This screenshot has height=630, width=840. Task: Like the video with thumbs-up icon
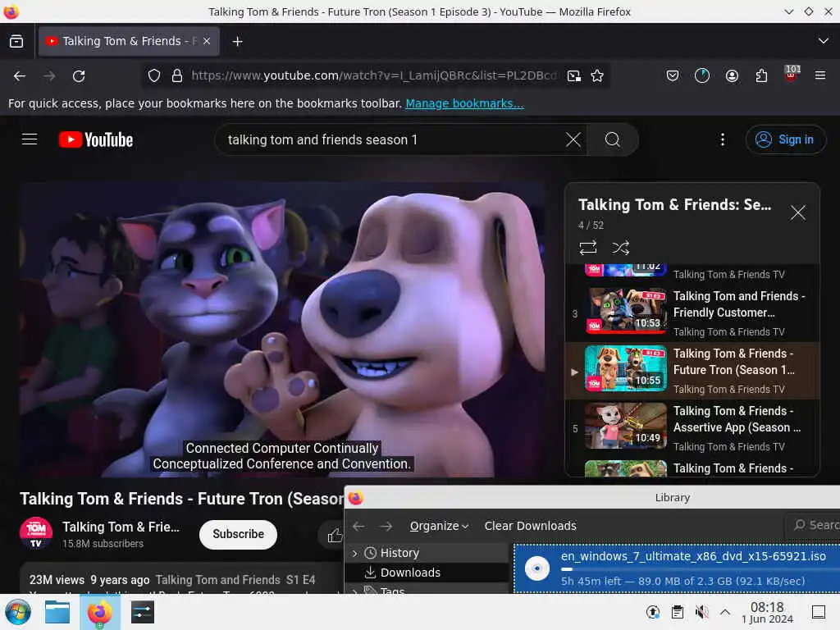(x=335, y=535)
